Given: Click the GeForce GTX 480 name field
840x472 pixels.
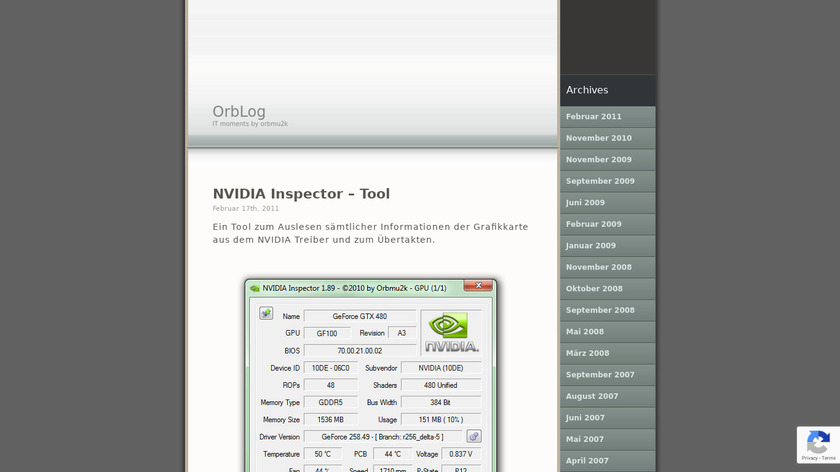Looking at the screenshot, I should (360, 316).
